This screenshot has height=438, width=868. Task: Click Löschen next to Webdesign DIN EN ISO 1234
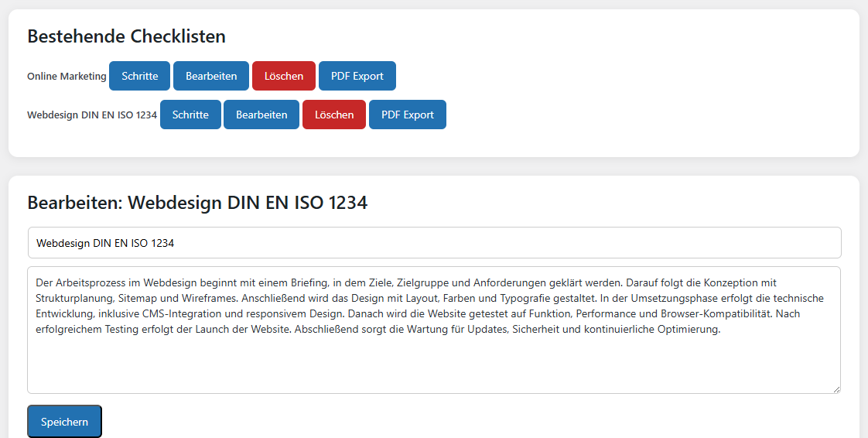[334, 115]
